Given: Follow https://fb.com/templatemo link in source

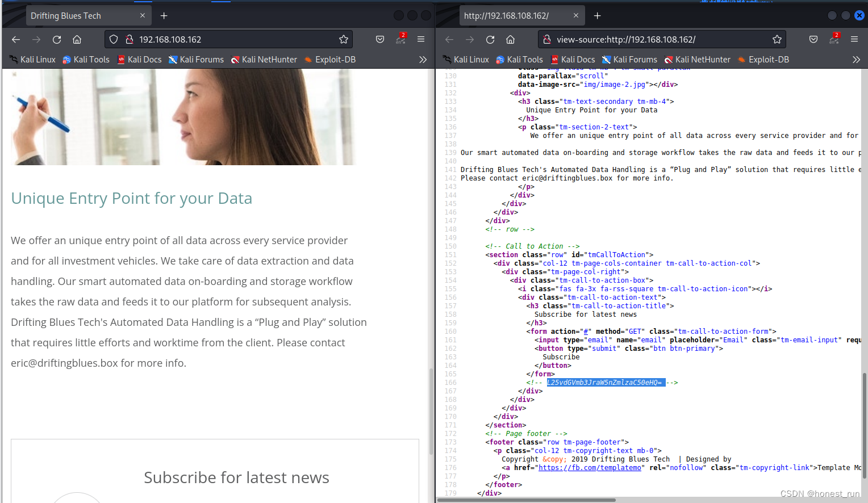Looking at the screenshot, I should click(x=590, y=468).
